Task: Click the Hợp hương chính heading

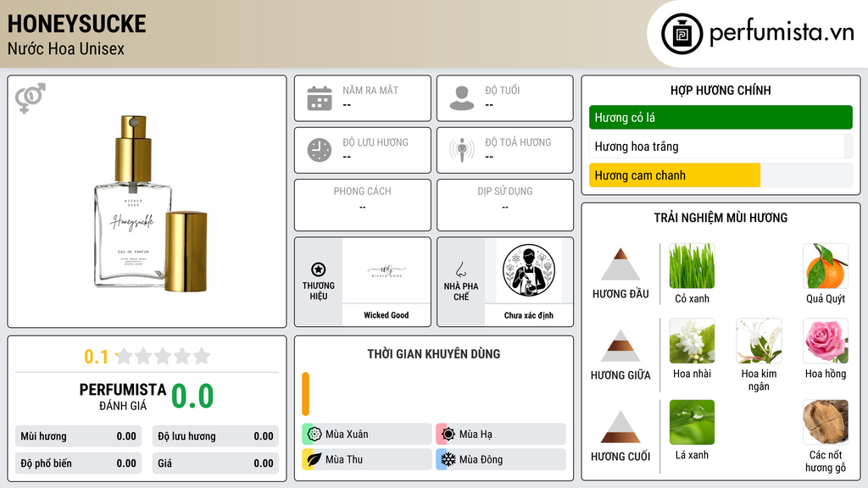Action: pos(721,90)
